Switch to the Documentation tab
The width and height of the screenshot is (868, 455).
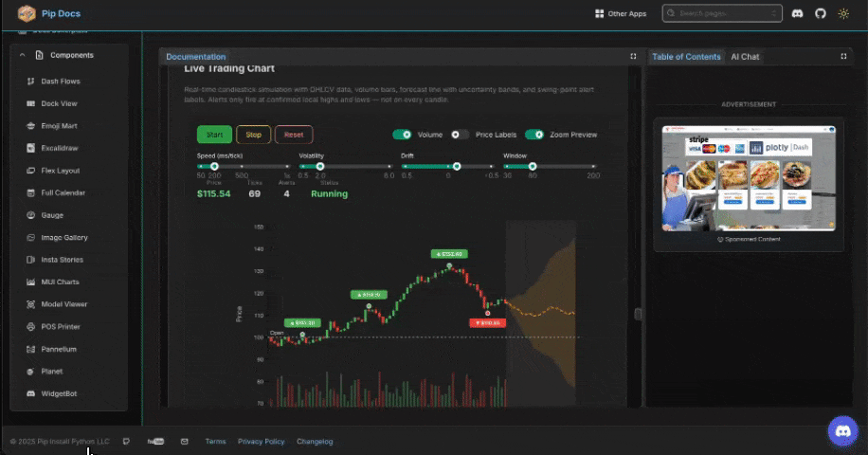coord(195,57)
